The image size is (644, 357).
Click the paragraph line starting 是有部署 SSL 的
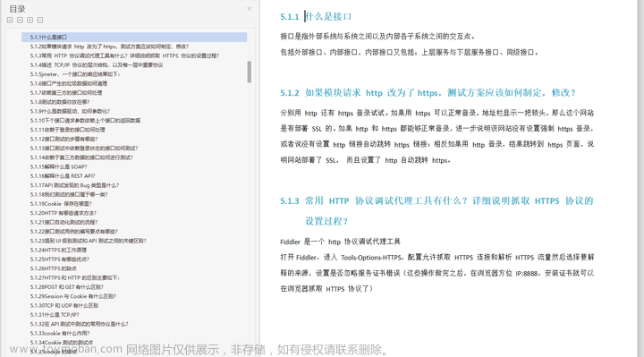(437, 128)
